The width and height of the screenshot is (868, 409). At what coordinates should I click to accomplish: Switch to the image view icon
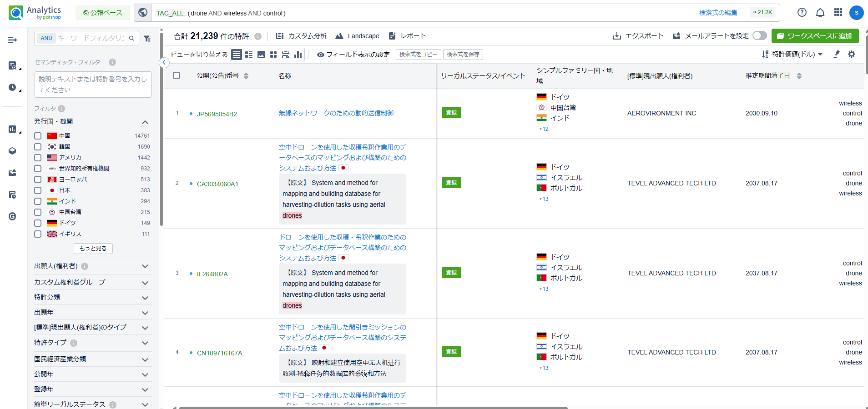pos(261,55)
